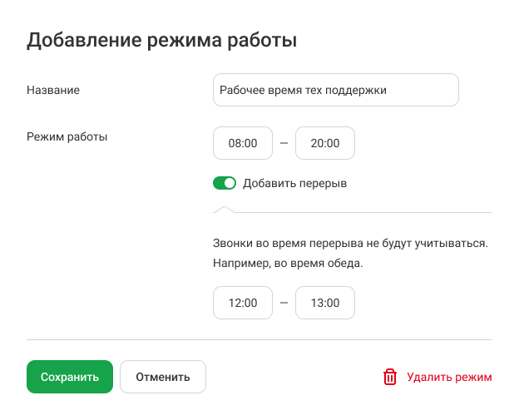Open the 12:00 break start time picker

(x=243, y=303)
